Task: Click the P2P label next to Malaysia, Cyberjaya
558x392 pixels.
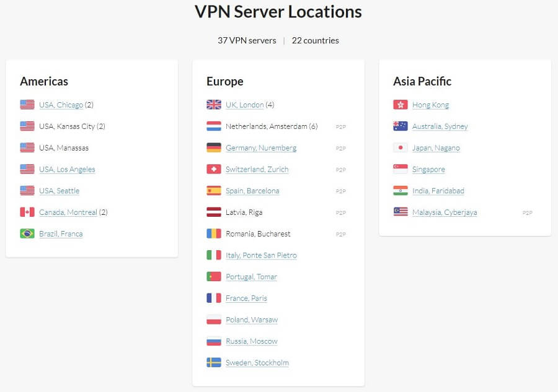Action: click(x=527, y=213)
